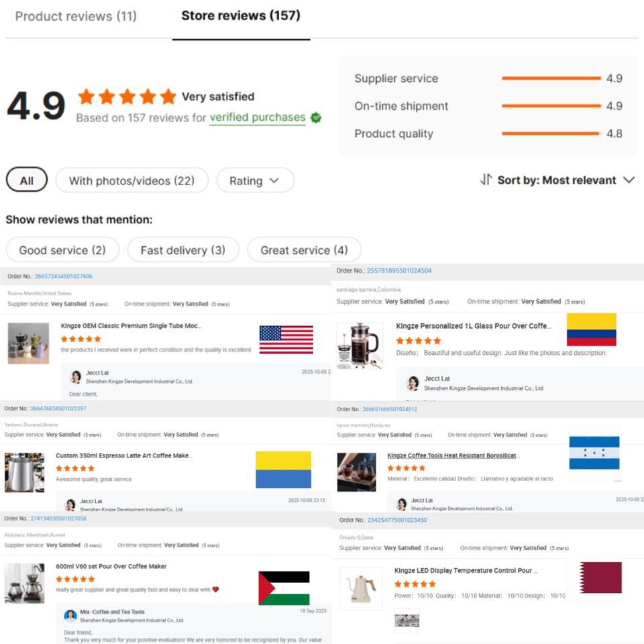The width and height of the screenshot is (644, 644).
Task: Click 'Show reviews that mention:' heading
Action: coord(79,220)
